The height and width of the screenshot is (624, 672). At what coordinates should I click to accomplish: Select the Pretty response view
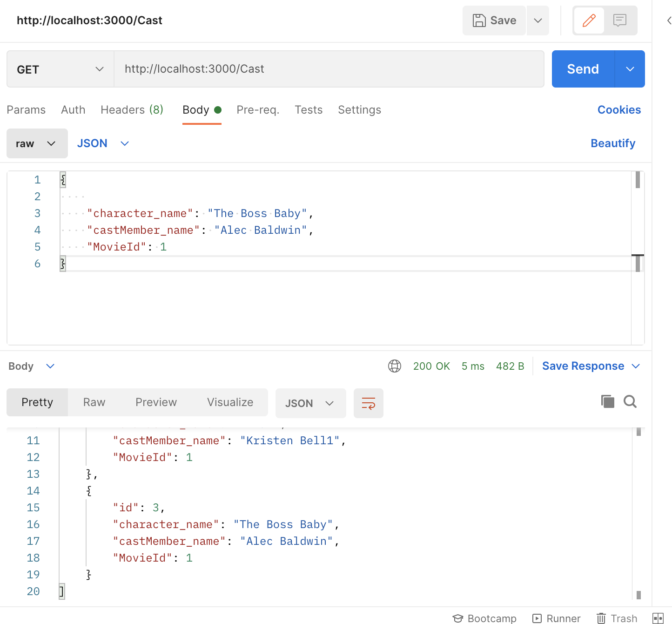(37, 402)
